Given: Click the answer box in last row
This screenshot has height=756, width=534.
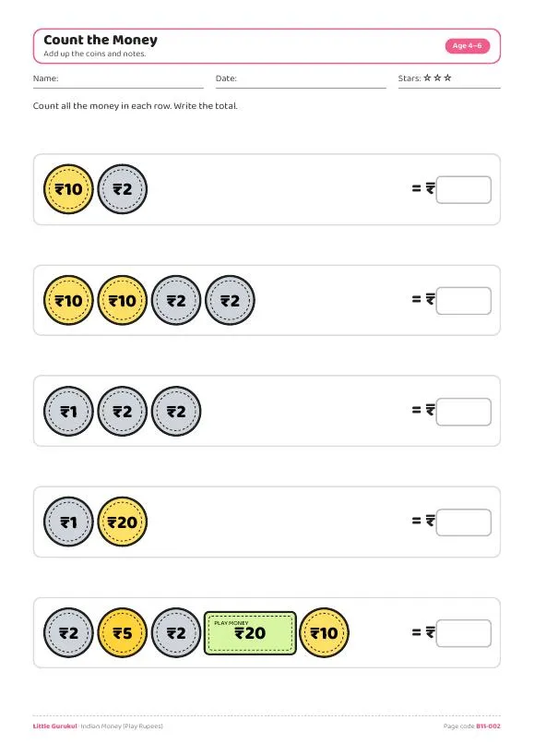Looking at the screenshot, I should [x=464, y=633].
